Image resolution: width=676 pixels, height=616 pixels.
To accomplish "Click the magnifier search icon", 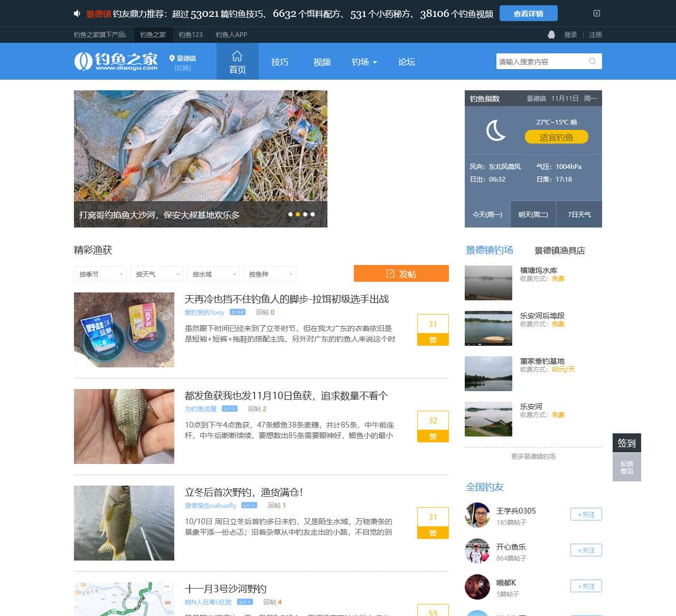I will tap(593, 61).
